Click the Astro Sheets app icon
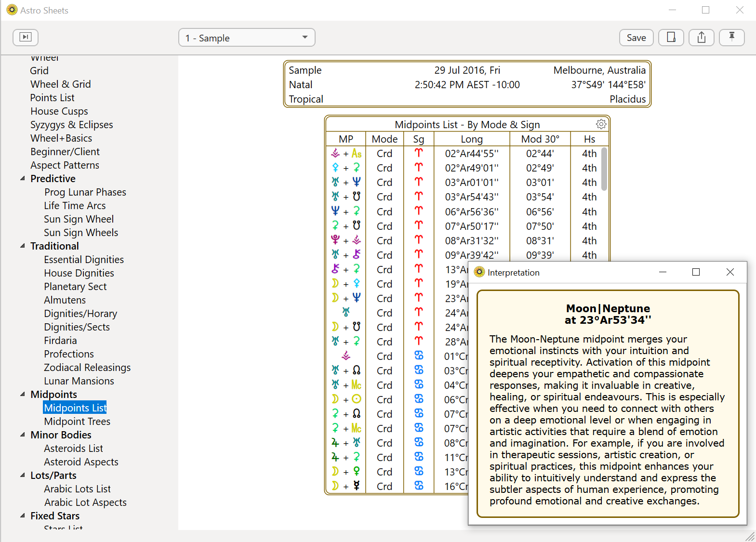Viewport: 756px width, 542px height. pos(12,10)
